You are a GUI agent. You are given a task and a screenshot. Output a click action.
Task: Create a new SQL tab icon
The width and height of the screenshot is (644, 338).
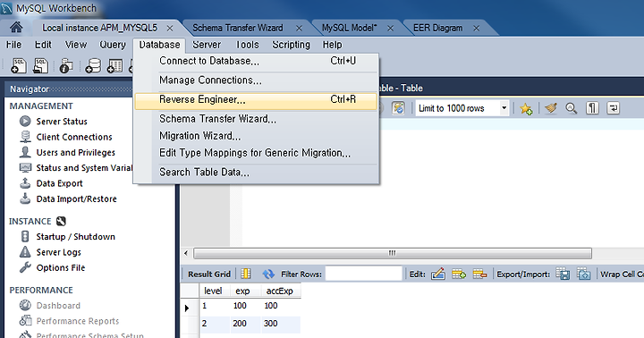18,65
